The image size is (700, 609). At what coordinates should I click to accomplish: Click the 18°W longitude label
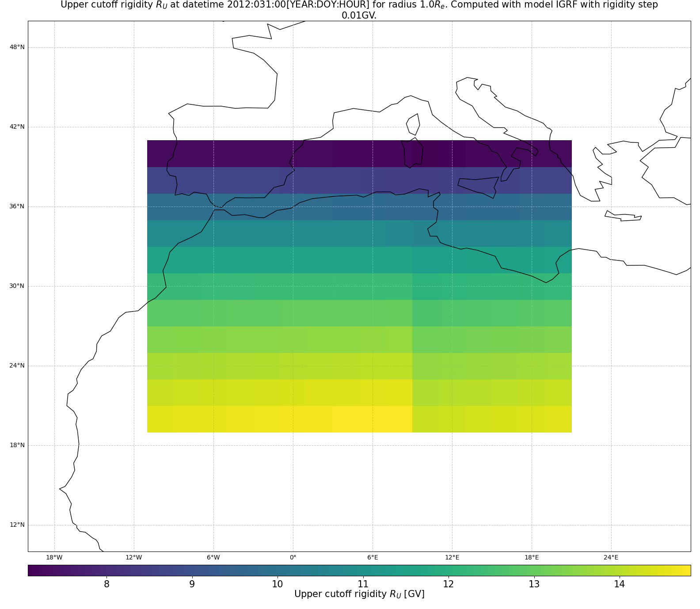pyautogui.click(x=54, y=558)
